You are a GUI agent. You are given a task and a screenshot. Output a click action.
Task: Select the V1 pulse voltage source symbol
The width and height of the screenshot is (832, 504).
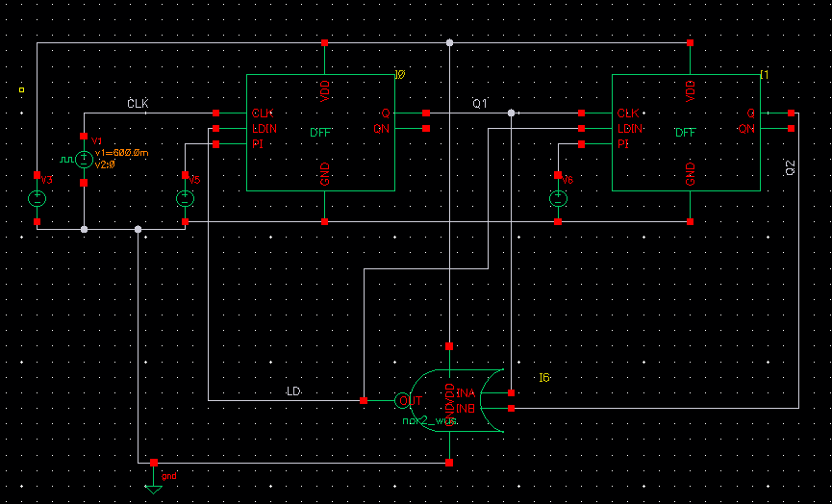point(84,159)
